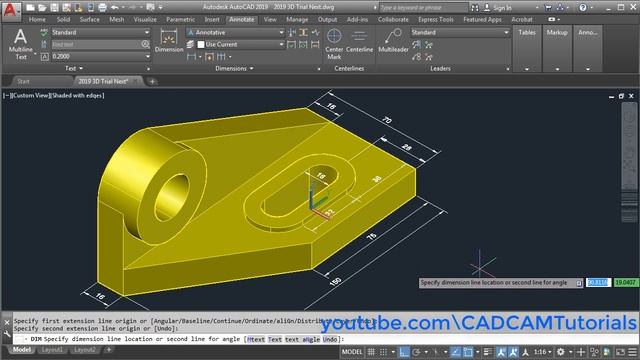The height and width of the screenshot is (360, 640).
Task: Open the 1:16 annotation scale dropdown
Action: click(x=543, y=352)
